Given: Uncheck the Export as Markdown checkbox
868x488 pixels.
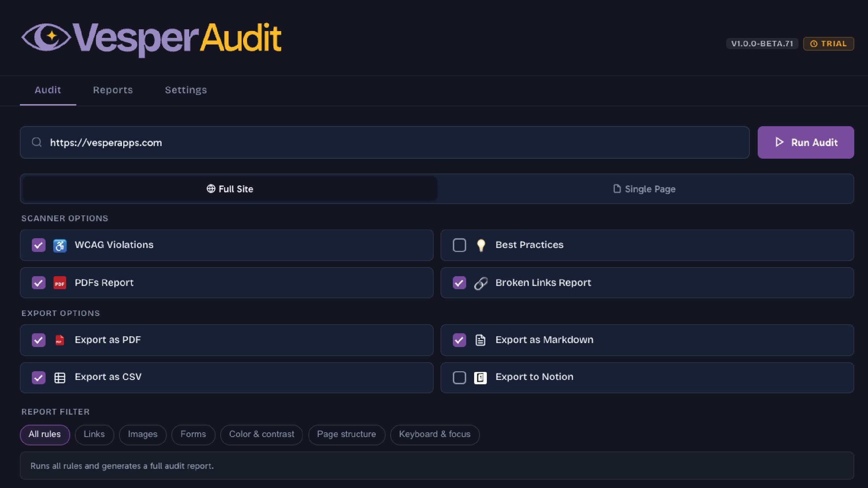Looking at the screenshot, I should click(459, 340).
